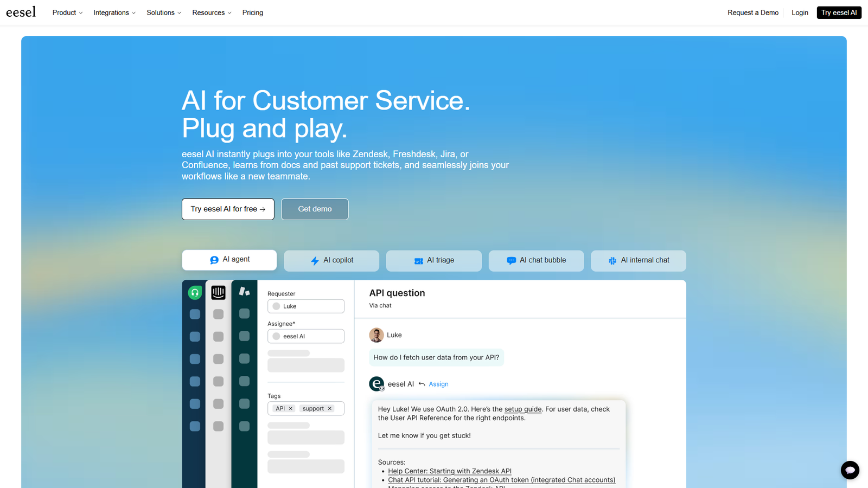Expand the Product menu
Screen dimensions: 868x488
(67, 12)
